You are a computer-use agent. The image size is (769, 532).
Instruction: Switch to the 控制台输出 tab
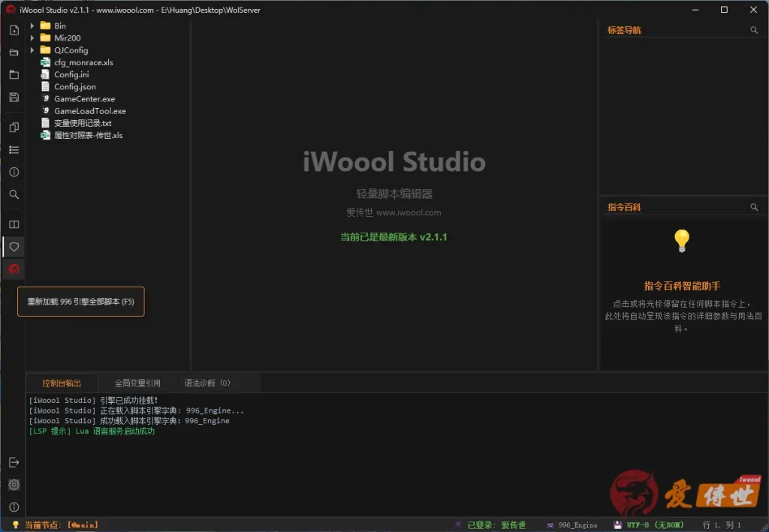tap(62, 383)
